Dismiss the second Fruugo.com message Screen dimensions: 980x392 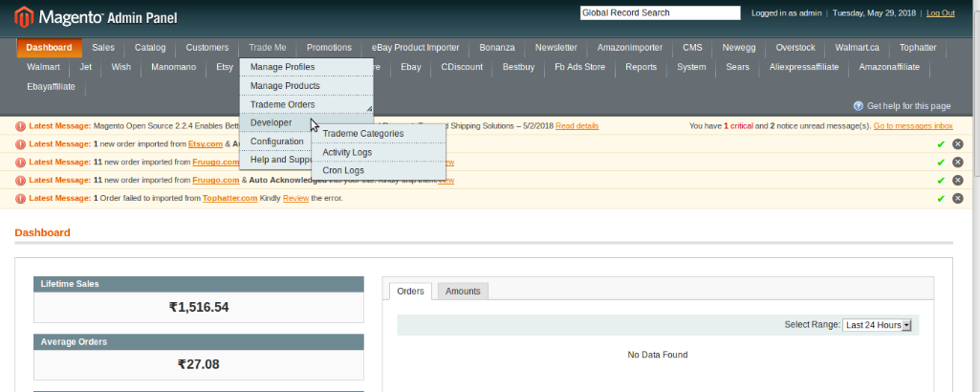957,181
